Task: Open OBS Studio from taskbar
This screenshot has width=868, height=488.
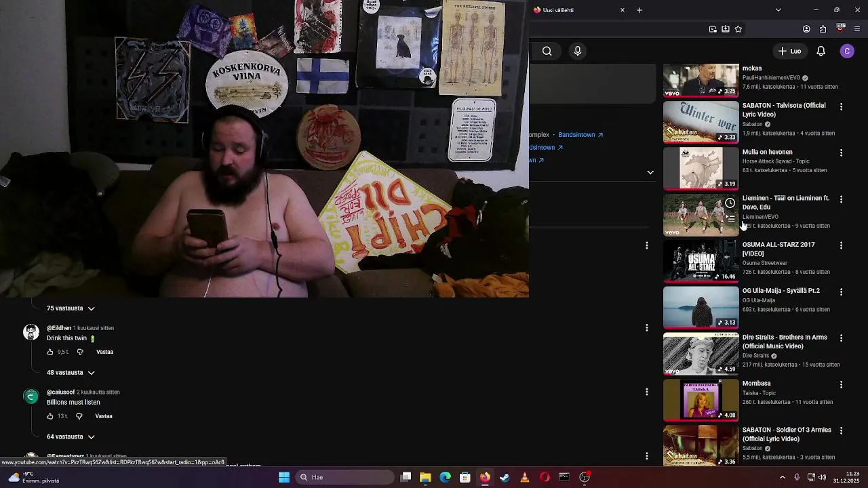Action: point(585,477)
